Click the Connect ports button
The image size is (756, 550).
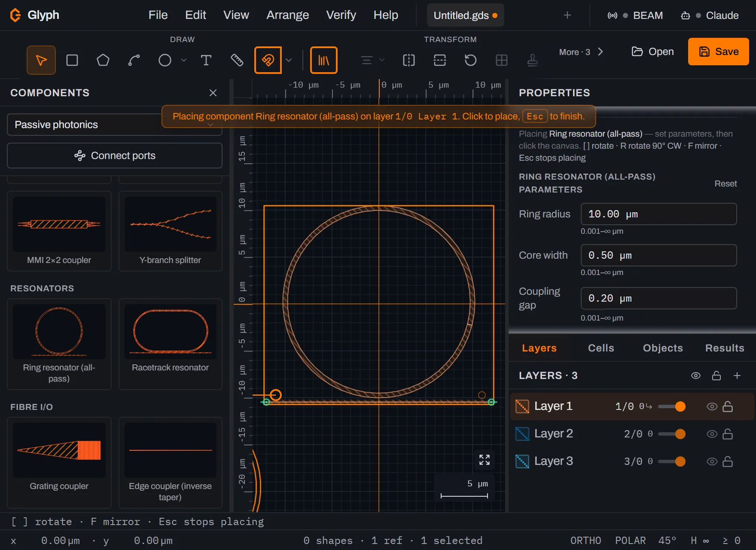[114, 156]
